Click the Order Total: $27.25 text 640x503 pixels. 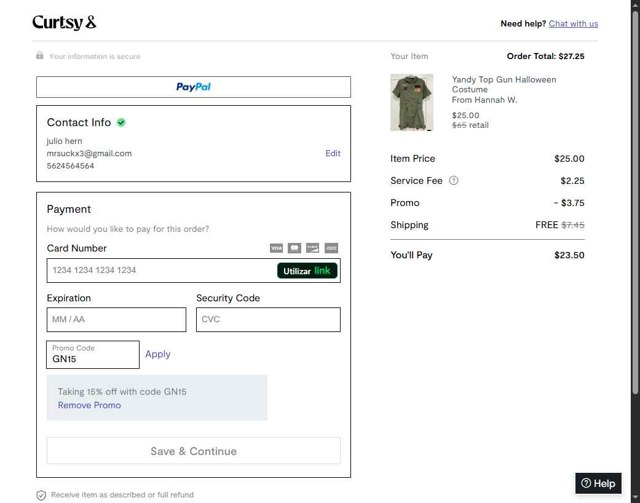pyautogui.click(x=545, y=56)
